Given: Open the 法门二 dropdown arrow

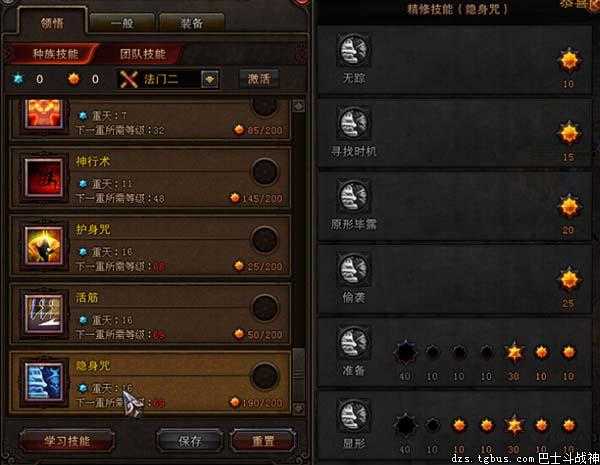Looking at the screenshot, I should tap(210, 79).
